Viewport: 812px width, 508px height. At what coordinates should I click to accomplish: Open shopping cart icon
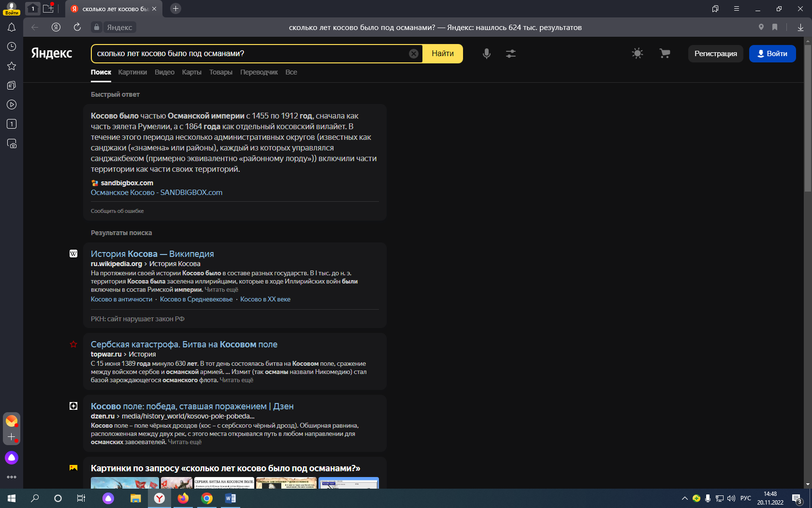coord(665,54)
